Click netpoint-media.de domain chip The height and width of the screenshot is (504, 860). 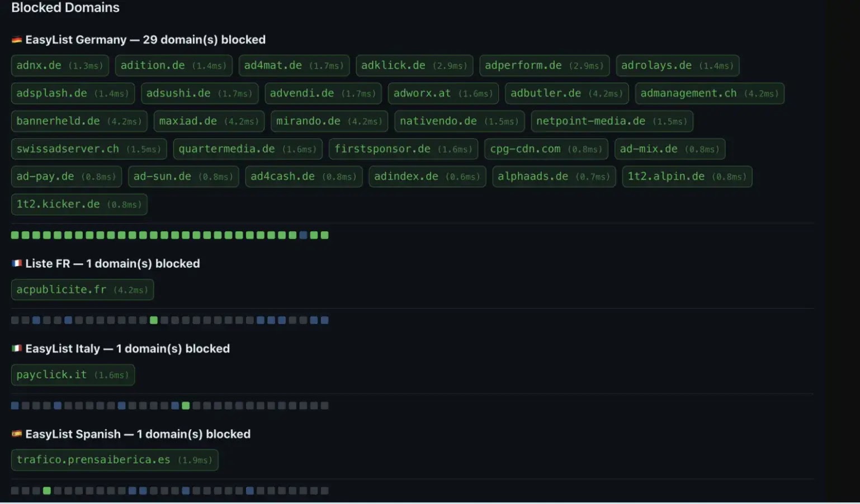tap(612, 121)
